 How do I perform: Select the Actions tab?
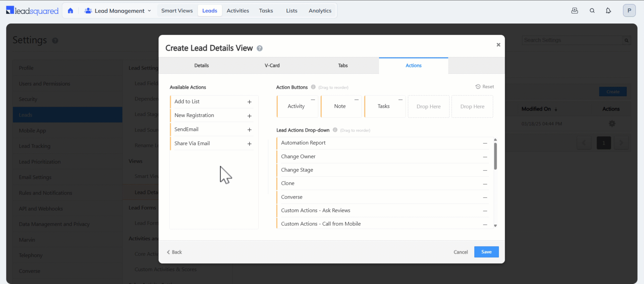click(x=414, y=66)
